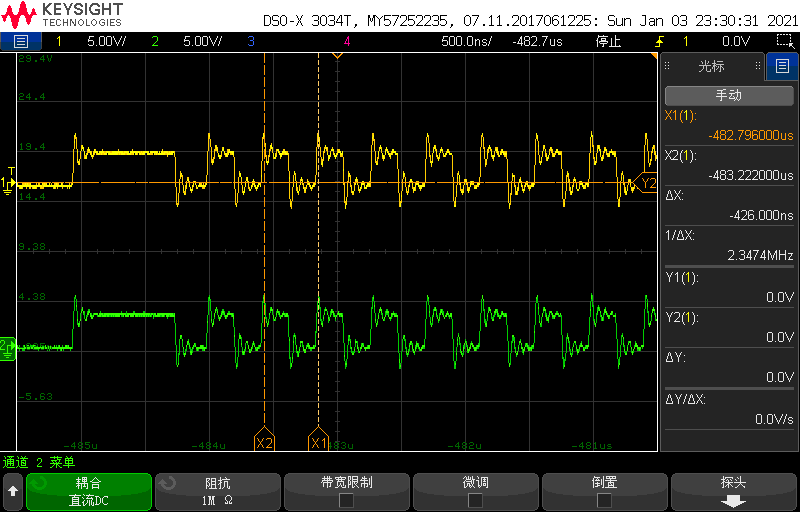Open the 耦合 coupling selection softkey
800x512 pixels.
89,492
